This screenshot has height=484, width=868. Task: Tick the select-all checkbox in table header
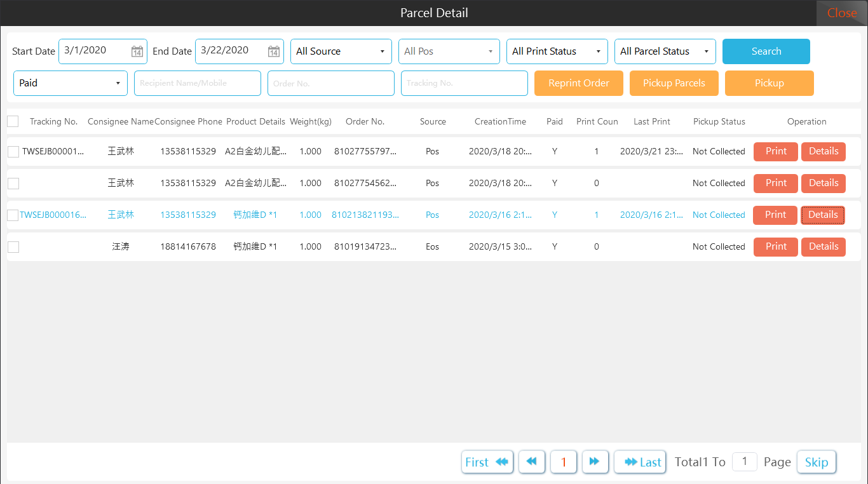pyautogui.click(x=13, y=121)
